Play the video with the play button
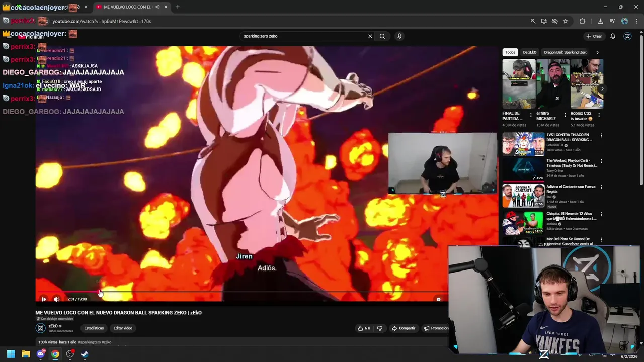 pyautogui.click(x=44, y=299)
